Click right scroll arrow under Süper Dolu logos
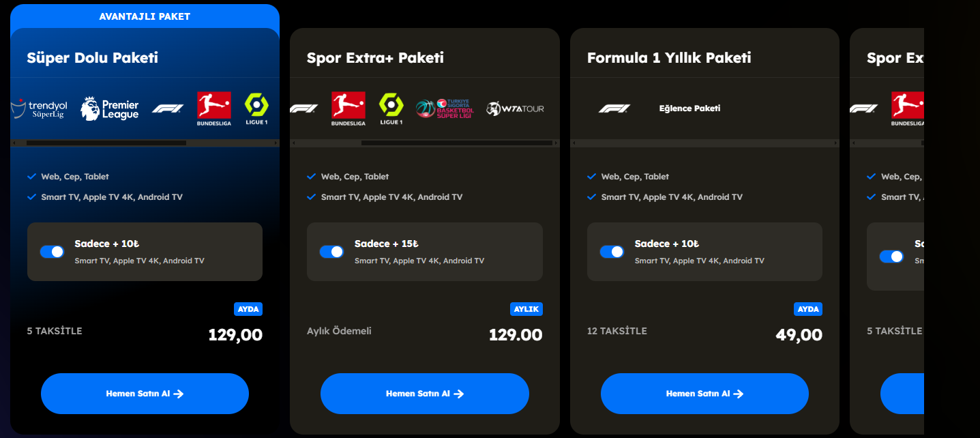980x438 pixels. [276, 143]
